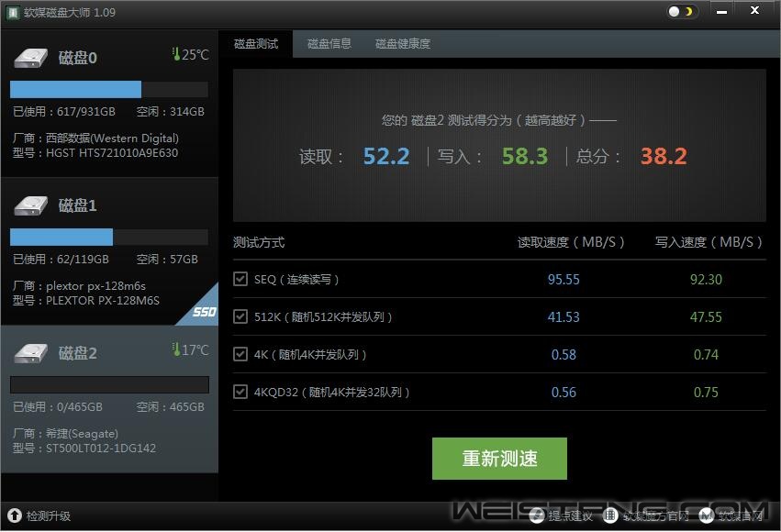Image resolution: width=781 pixels, height=532 pixels.
Task: Switch to the 磁盘信息 tab
Action: (329, 44)
